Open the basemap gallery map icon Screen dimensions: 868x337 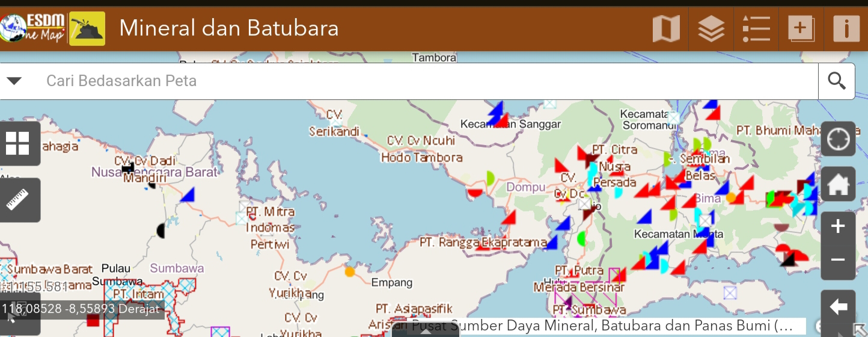pyautogui.click(x=666, y=29)
